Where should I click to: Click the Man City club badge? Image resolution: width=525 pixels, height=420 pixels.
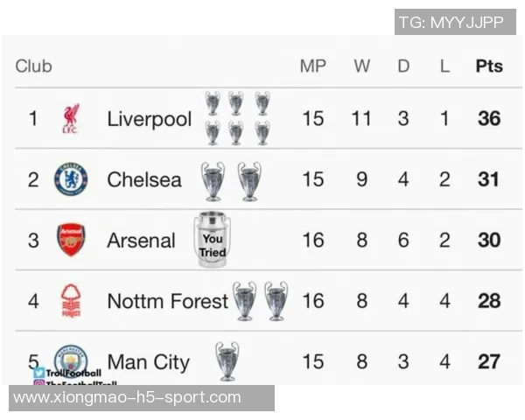coord(71,360)
